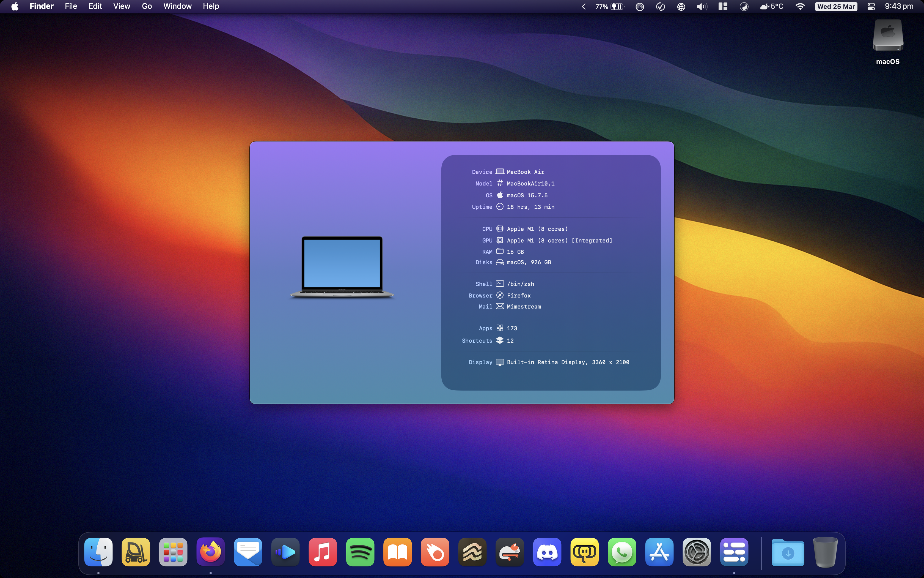Select the /bin/zsh shell value
Screen dimensions: 924x578
point(520,284)
